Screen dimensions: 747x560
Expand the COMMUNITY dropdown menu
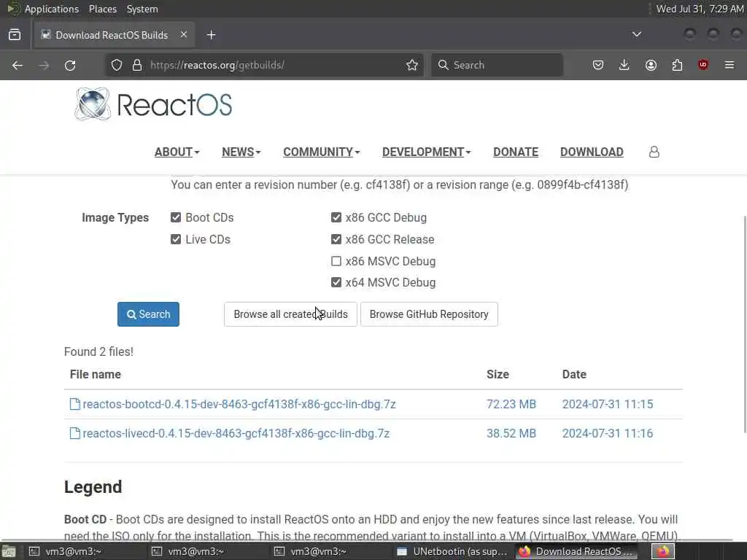pyautogui.click(x=322, y=152)
